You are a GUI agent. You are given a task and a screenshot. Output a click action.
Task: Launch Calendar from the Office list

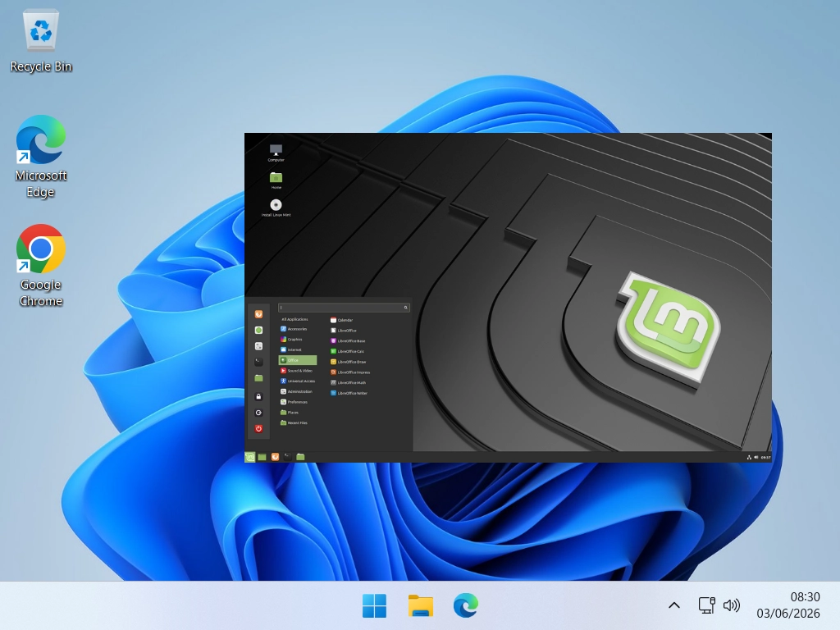tap(342, 320)
